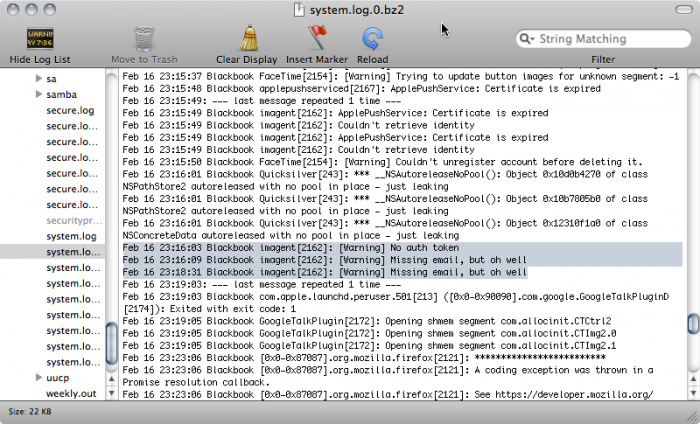
Task: Clear the display with the broom icon
Action: 247,39
